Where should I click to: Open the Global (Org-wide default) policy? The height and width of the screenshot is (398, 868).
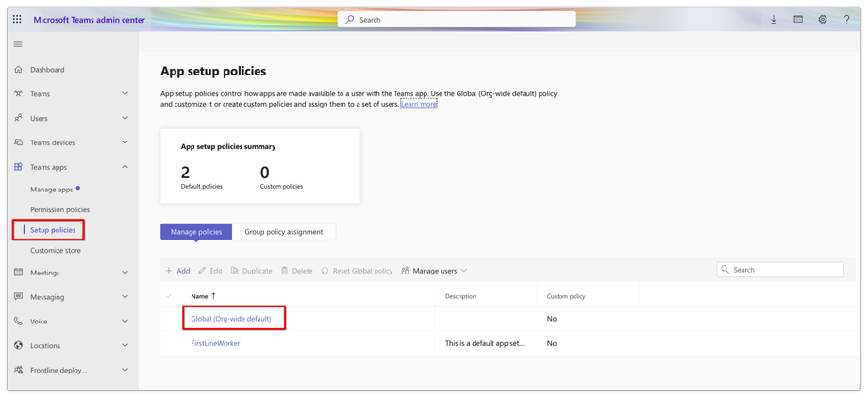[x=231, y=319]
